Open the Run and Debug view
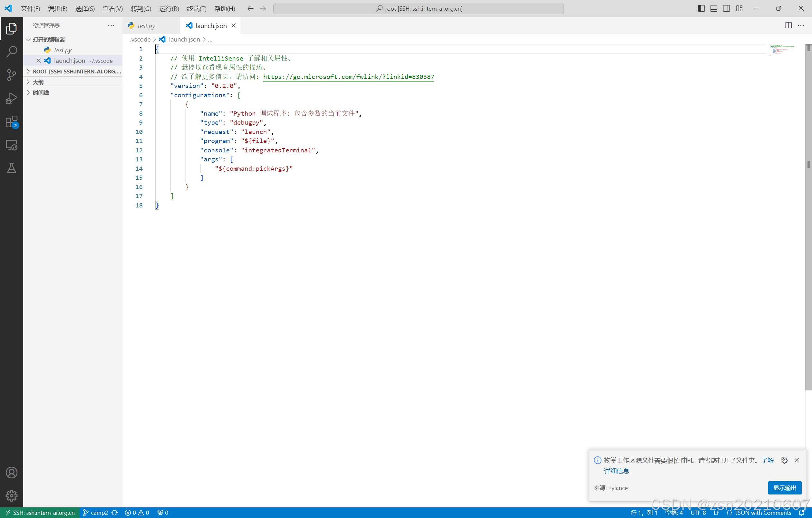The width and height of the screenshot is (812, 518). pyautogui.click(x=12, y=98)
